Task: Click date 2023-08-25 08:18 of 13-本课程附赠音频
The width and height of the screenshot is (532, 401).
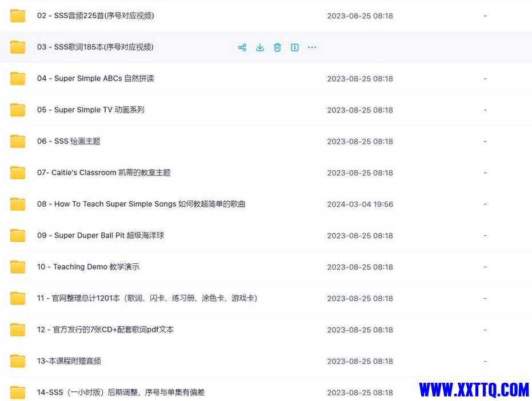Action: click(361, 362)
